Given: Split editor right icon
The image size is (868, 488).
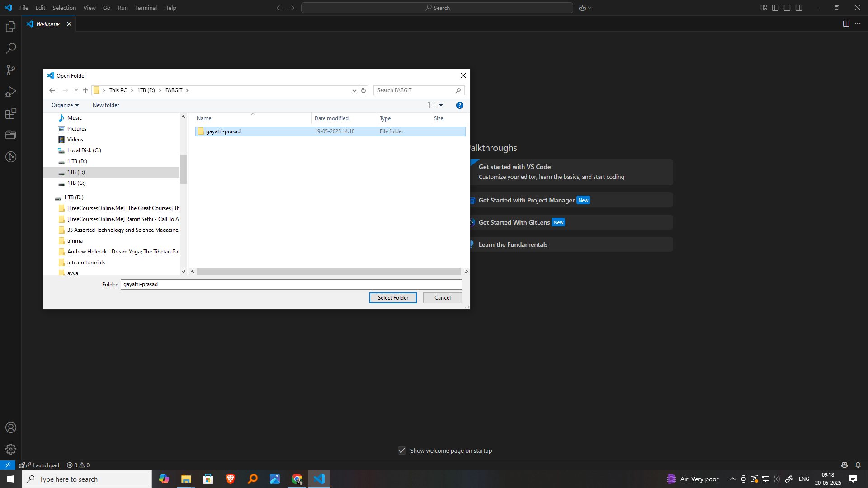Looking at the screenshot, I should (846, 24).
